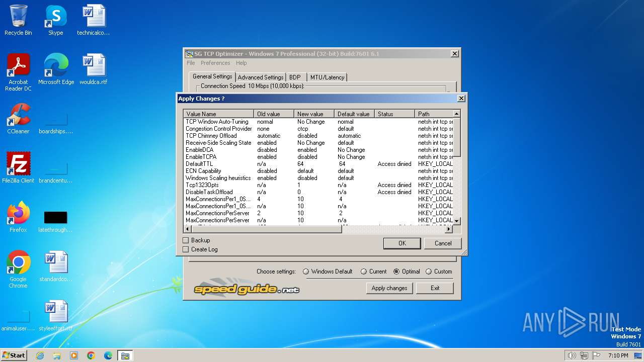Select the Custom settings radio
Screen dimensions: 644x362
(429, 271)
